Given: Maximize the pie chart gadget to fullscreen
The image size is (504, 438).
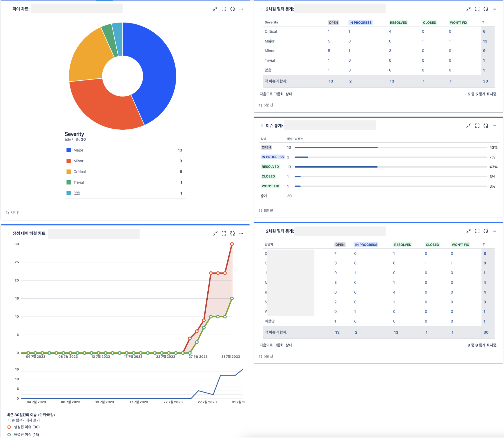Looking at the screenshot, I should click(x=224, y=9).
